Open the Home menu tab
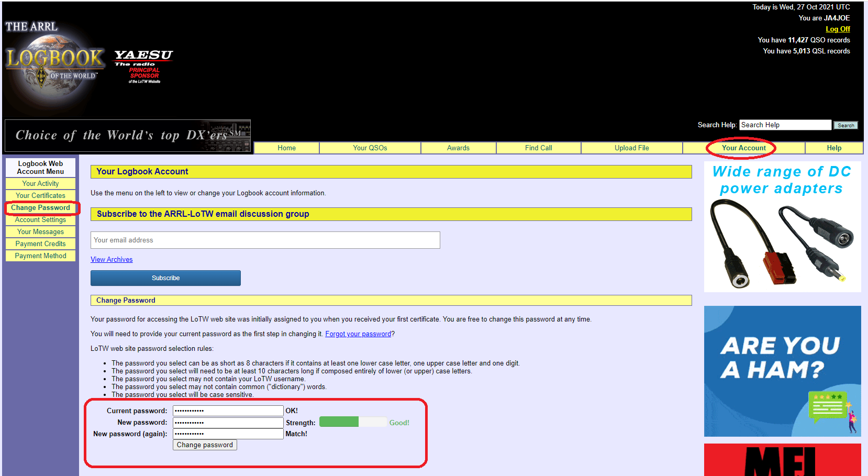 pos(286,148)
